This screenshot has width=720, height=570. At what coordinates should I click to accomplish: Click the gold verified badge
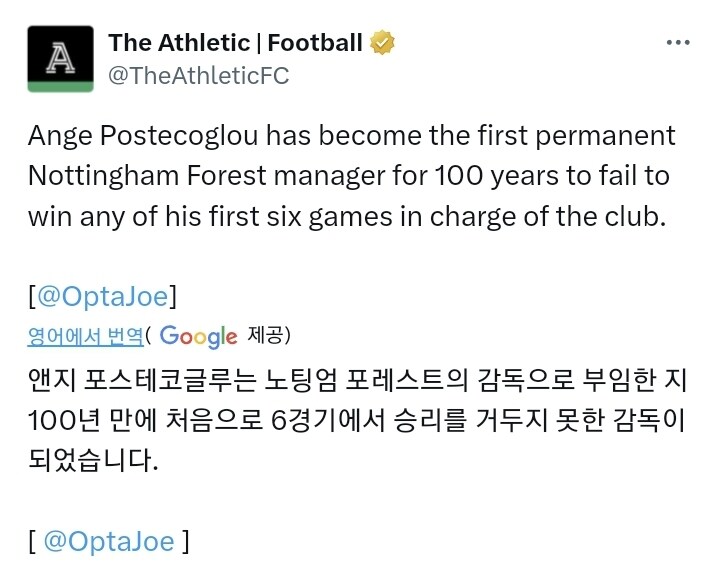[382, 43]
